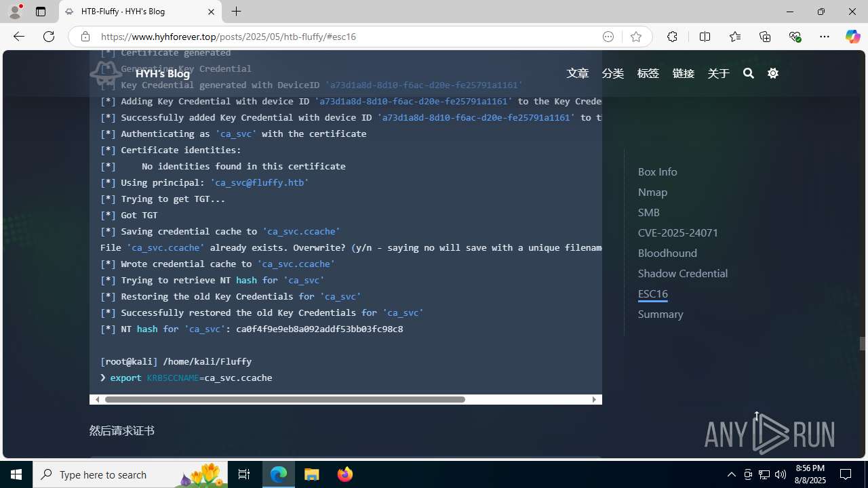Click the export KRB5CCNAME command line
Viewport: 868px width, 488px height.
pos(186,378)
